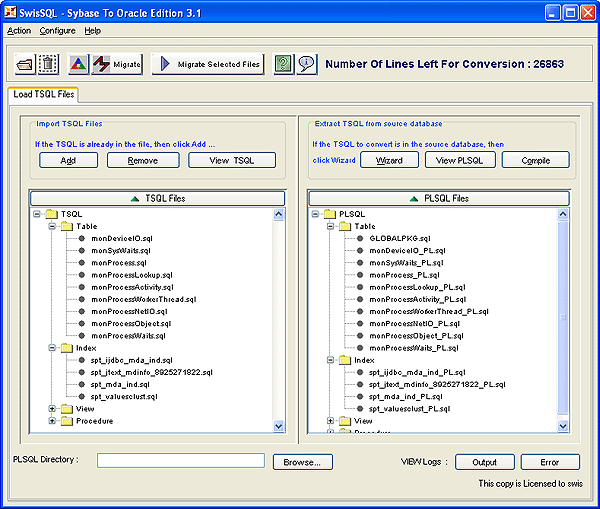
Task: Select monDeviceIO_PL.sql file
Action: [408, 251]
